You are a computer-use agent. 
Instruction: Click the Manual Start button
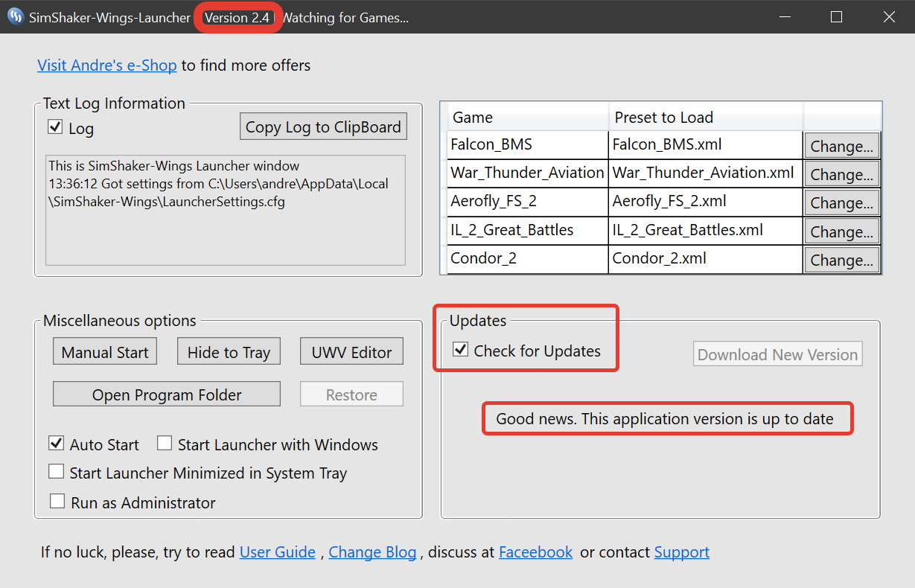click(x=105, y=352)
